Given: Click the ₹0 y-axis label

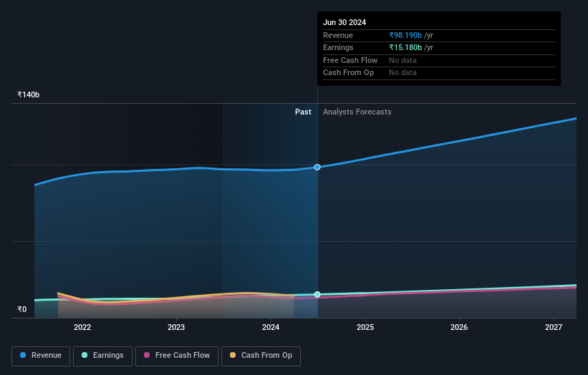Looking at the screenshot, I should (21, 309).
